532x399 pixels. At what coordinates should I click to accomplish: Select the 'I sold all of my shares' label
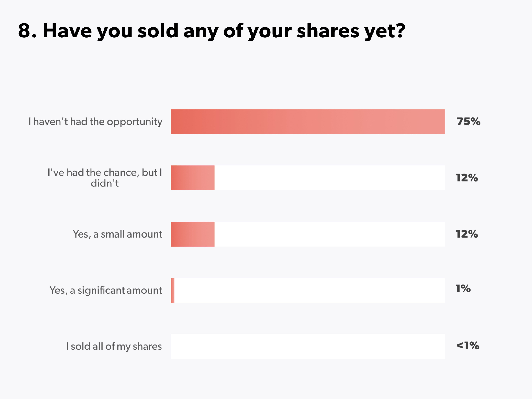click(x=114, y=346)
